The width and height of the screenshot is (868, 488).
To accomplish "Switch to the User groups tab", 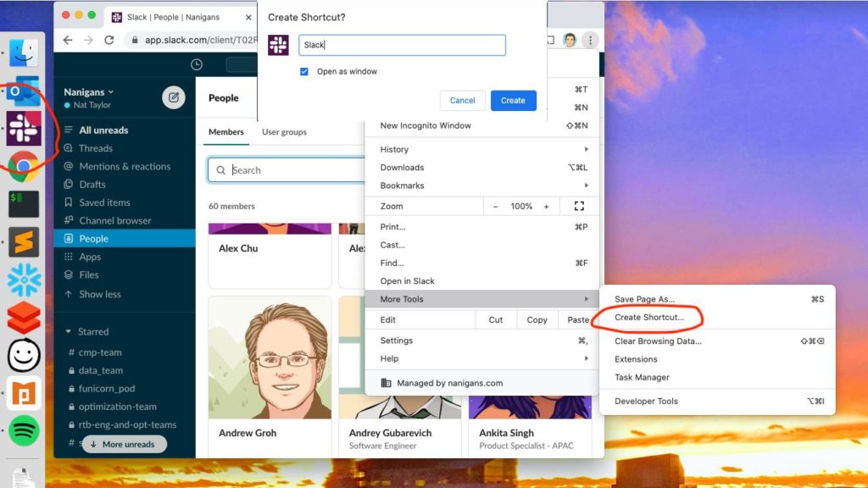I will pyautogui.click(x=284, y=131).
